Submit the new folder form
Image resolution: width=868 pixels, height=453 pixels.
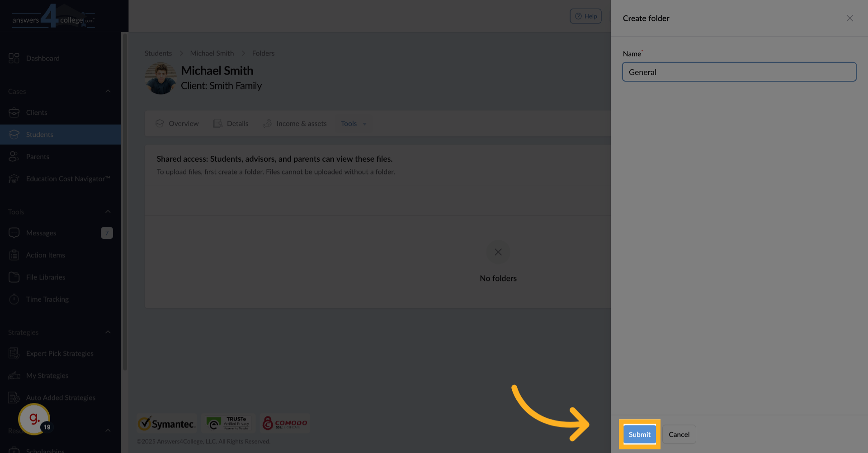640,434
